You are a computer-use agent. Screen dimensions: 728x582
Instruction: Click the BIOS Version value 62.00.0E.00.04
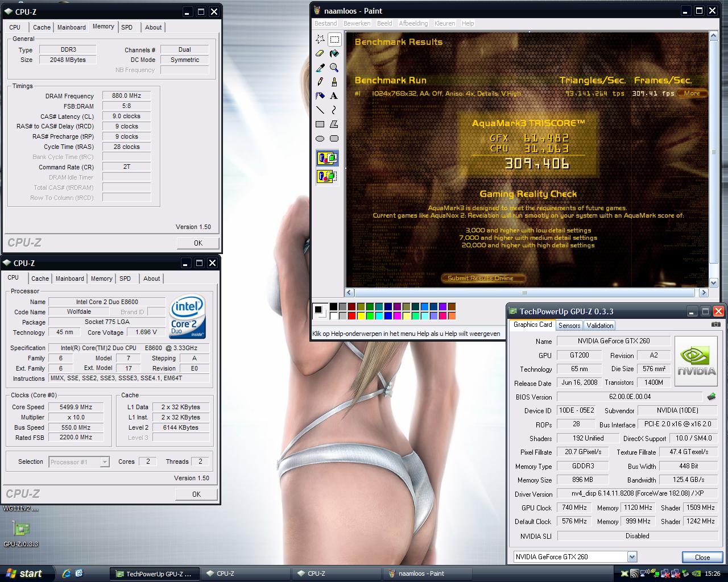click(x=629, y=397)
